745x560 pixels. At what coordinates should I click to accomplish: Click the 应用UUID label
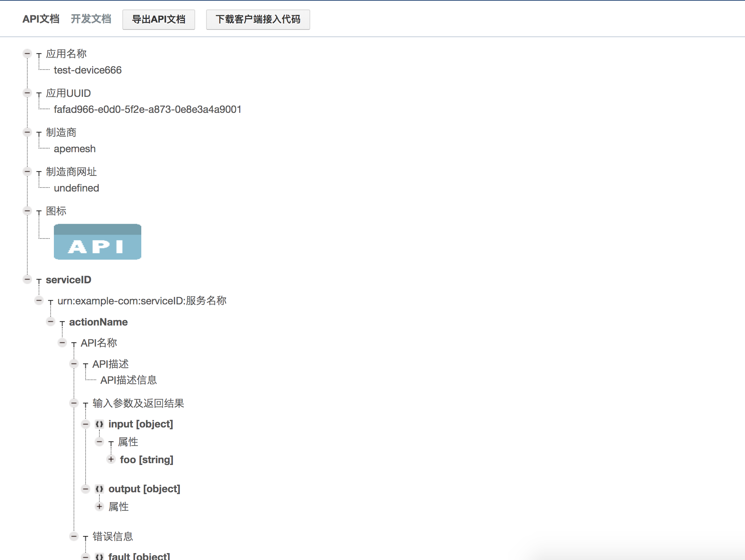(68, 93)
